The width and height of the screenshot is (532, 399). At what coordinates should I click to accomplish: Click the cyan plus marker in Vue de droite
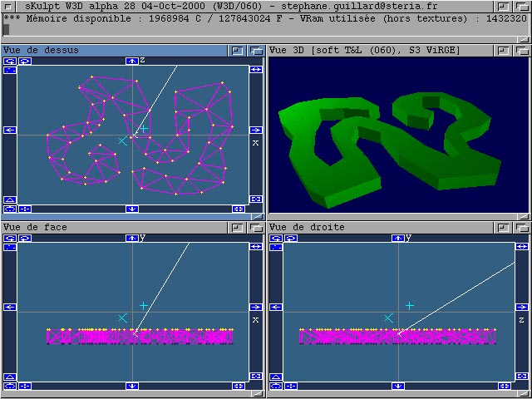[410, 306]
